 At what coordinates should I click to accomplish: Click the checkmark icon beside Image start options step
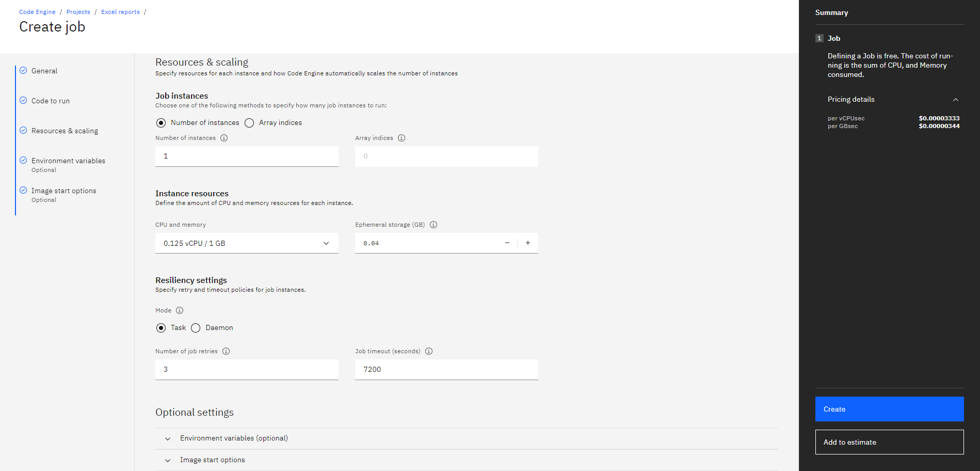23,190
